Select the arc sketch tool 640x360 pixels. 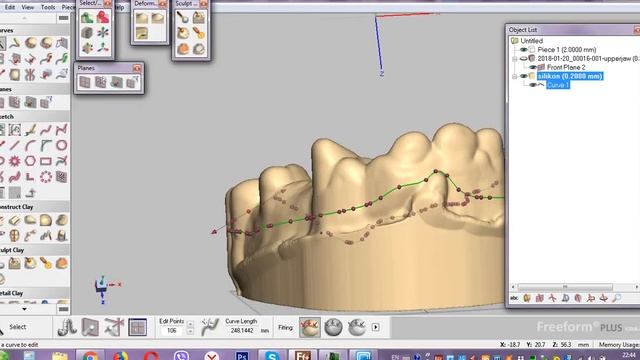coord(30,145)
